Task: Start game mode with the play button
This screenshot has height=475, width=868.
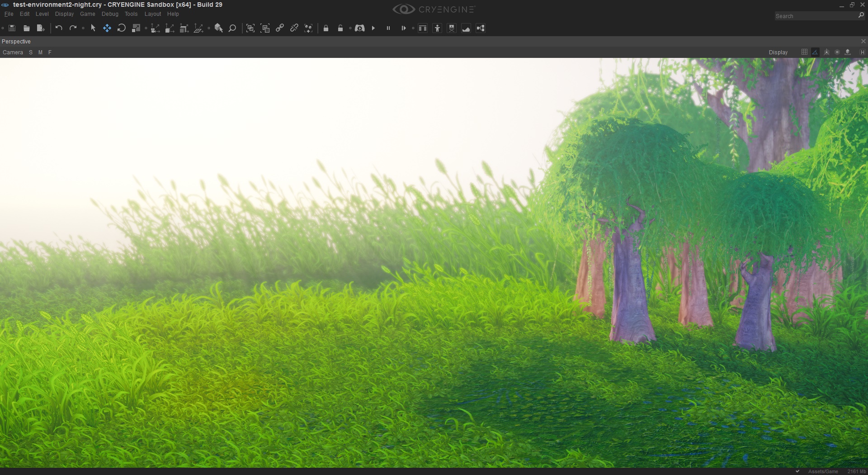Action: (373, 28)
